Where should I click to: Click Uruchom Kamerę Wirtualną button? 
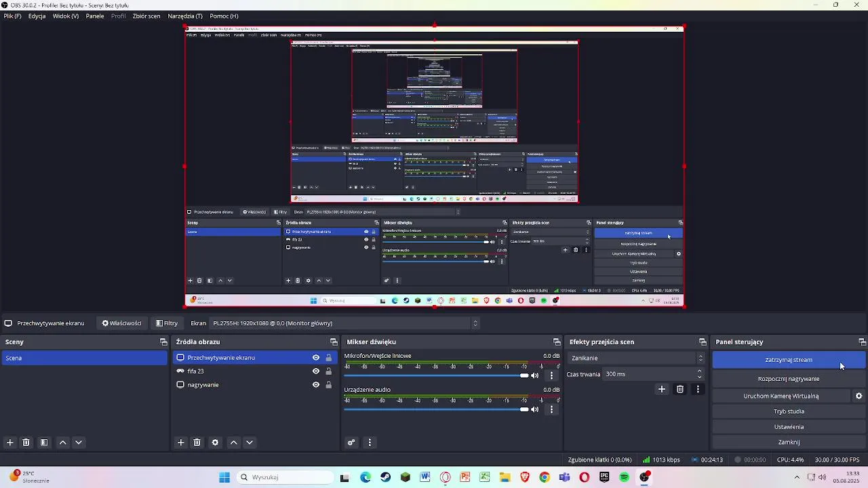(x=781, y=396)
